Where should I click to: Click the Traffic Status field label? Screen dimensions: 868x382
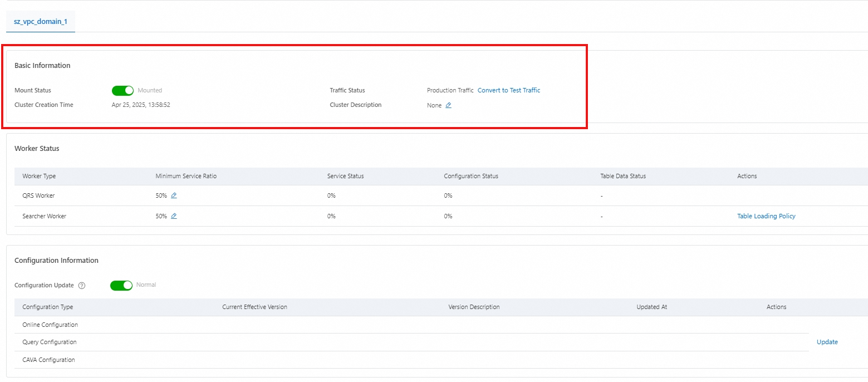347,90
